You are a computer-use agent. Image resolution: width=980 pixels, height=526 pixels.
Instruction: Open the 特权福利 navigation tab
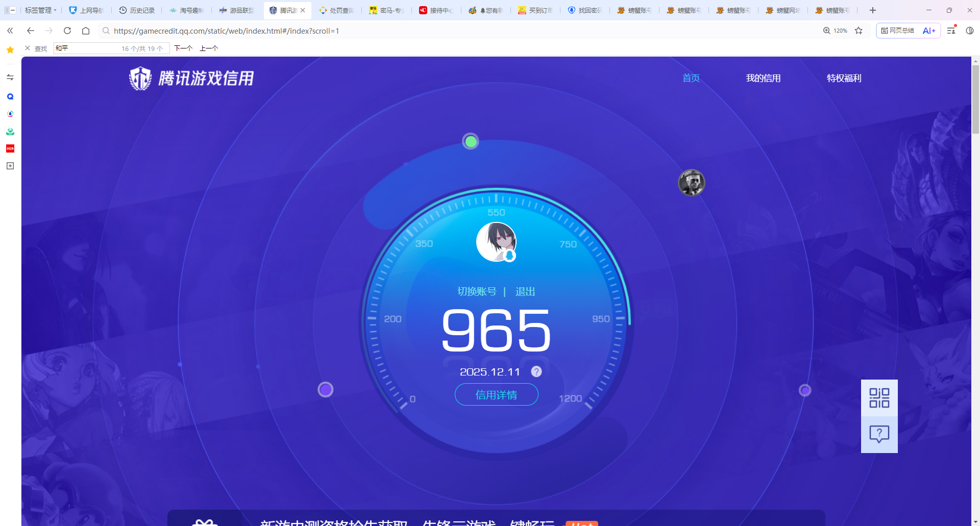[844, 78]
